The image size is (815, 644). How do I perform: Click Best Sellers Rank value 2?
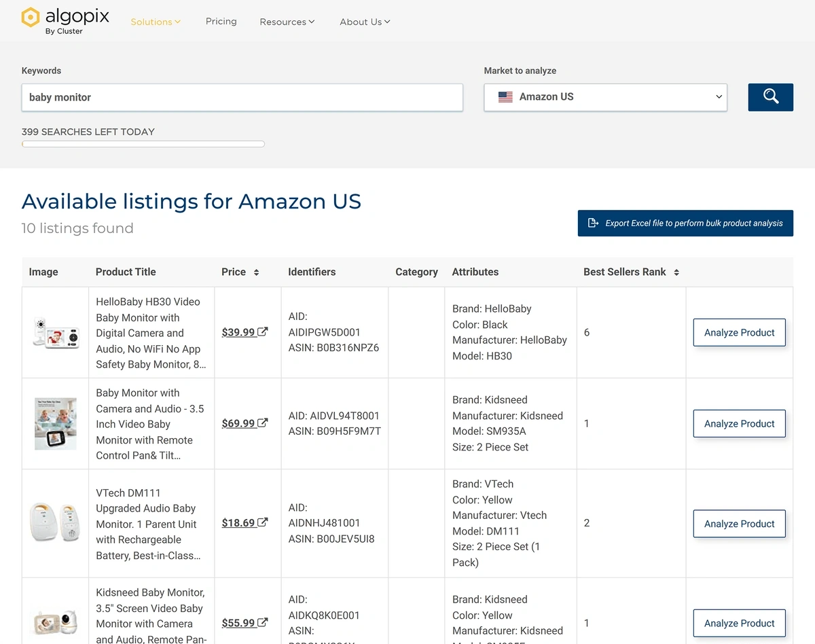pos(587,523)
